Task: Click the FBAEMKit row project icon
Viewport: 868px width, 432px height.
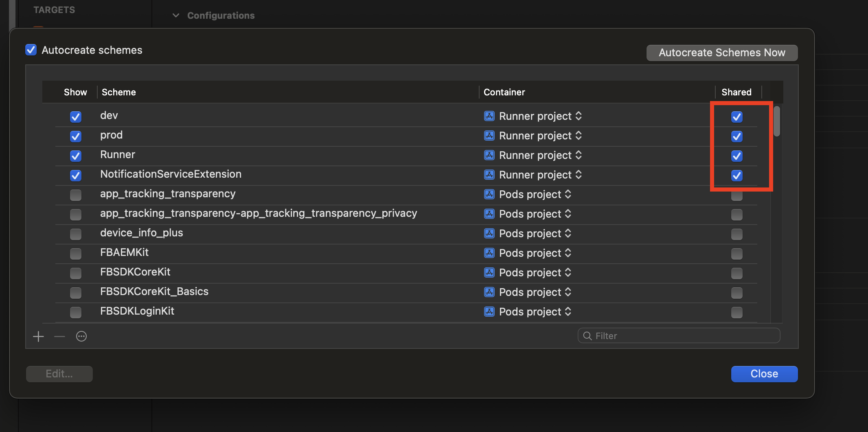Action: coord(489,253)
